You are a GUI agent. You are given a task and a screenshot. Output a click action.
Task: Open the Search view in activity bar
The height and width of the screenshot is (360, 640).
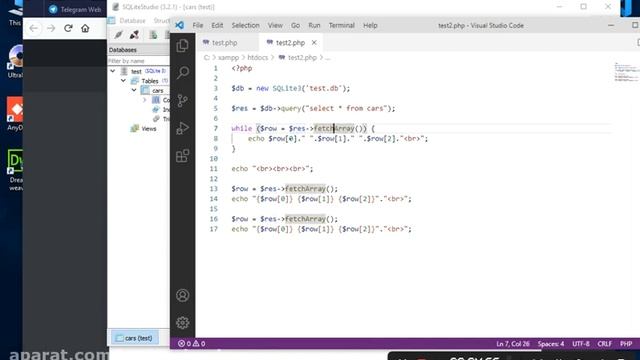coord(182,73)
